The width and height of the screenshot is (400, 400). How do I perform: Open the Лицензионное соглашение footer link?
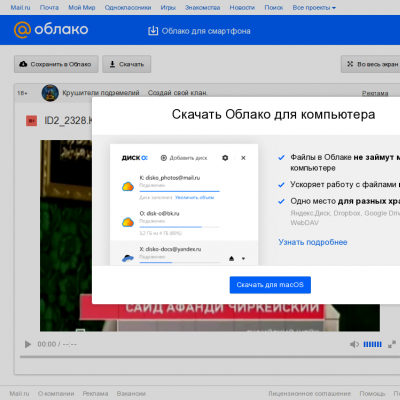pyautogui.click(x=309, y=394)
